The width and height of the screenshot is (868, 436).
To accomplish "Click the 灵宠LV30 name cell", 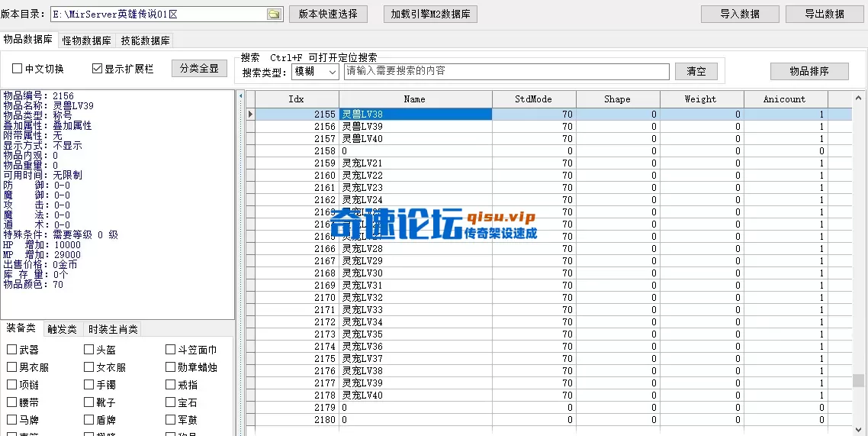I will coord(415,273).
